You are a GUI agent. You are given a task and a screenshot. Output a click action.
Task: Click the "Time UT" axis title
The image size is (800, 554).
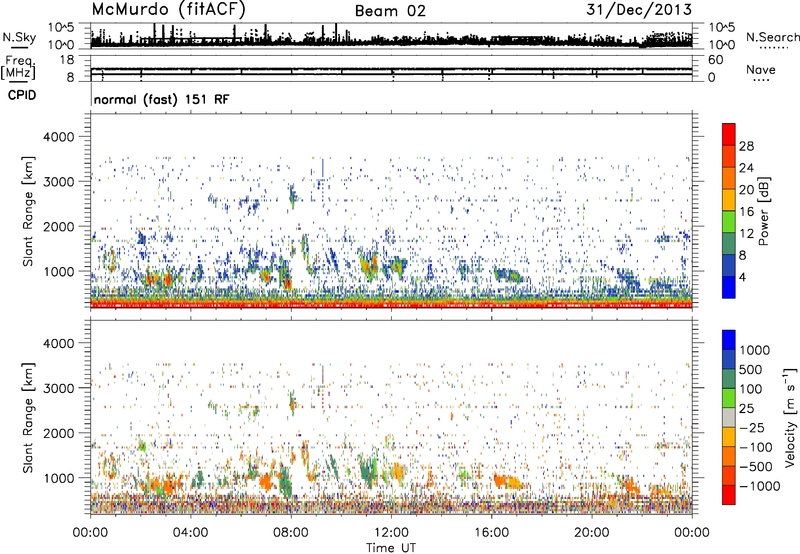(391, 548)
